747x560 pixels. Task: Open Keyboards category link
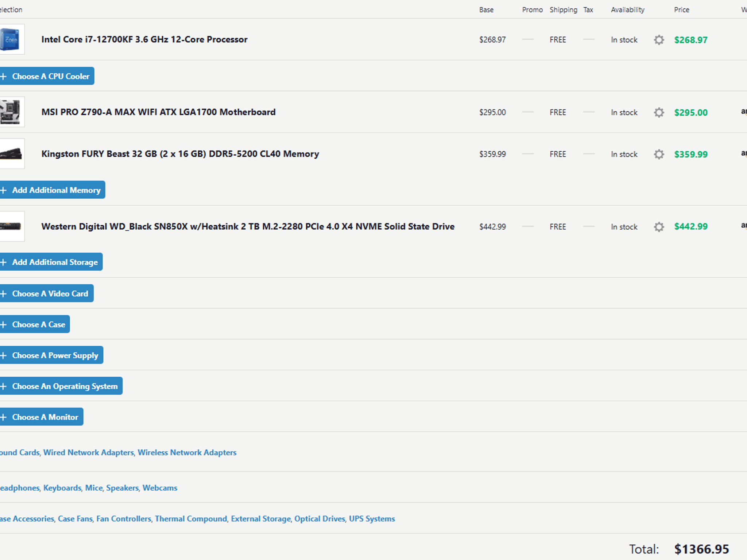click(62, 488)
